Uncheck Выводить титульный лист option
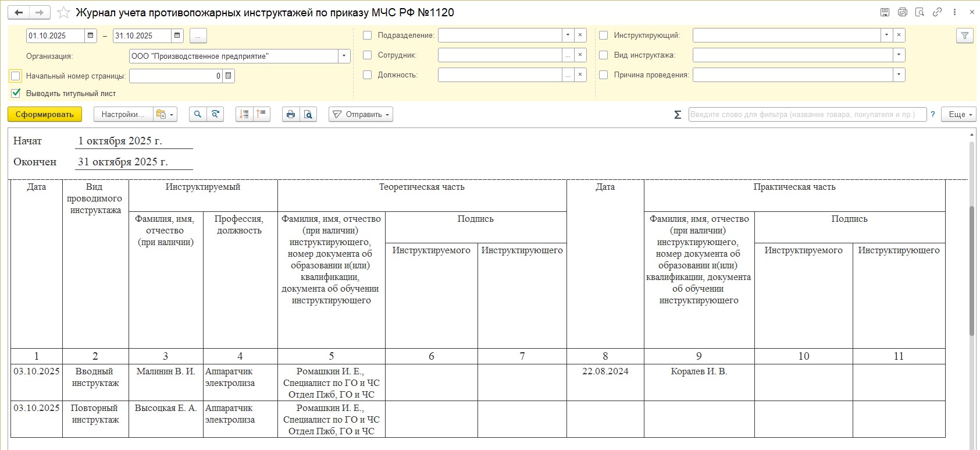Screen dimensions: 980x450 [16, 93]
